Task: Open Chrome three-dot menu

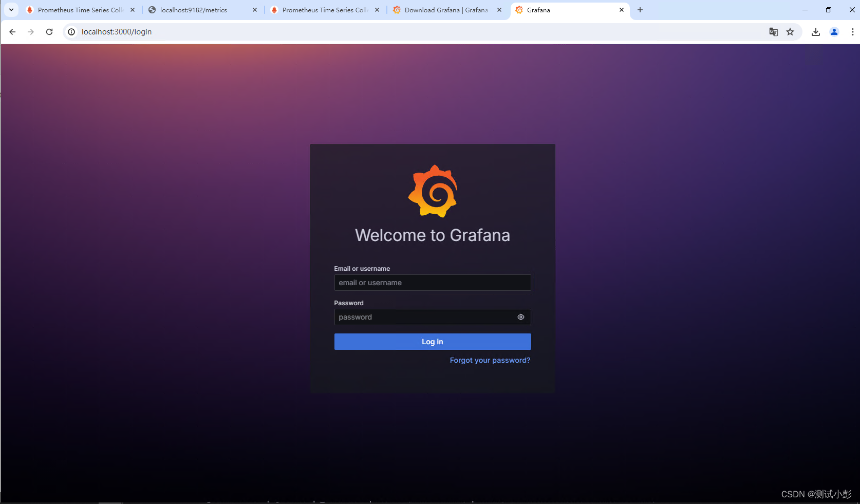Action: tap(852, 32)
